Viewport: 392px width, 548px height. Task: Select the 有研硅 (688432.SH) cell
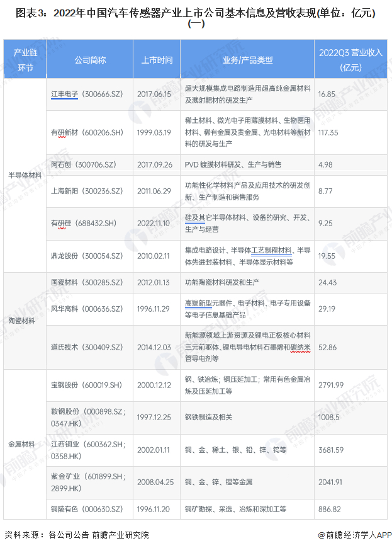pos(90,224)
